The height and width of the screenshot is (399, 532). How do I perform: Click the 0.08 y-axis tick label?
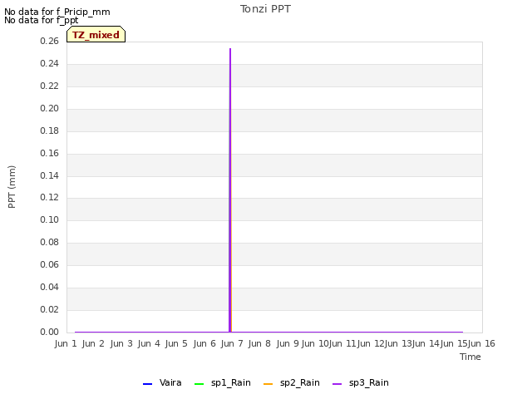pyautogui.click(x=50, y=242)
